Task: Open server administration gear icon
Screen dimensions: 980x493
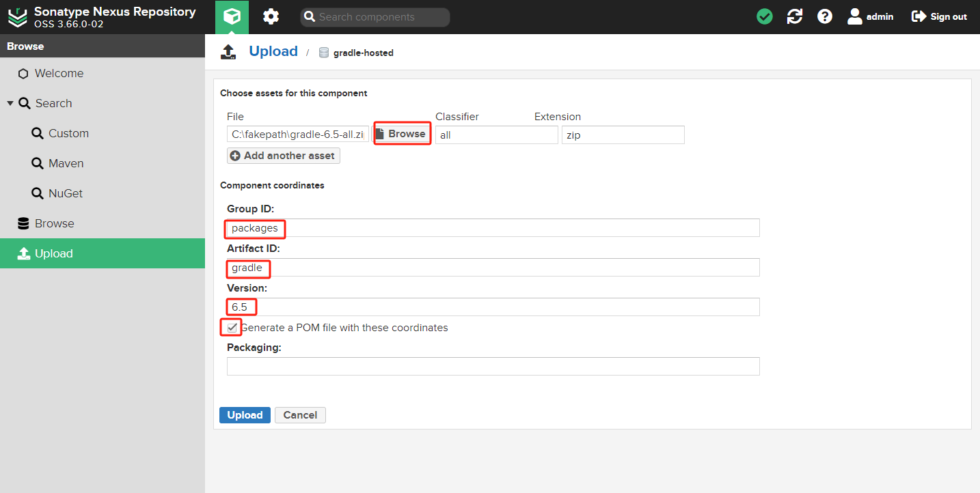Action: [271, 17]
